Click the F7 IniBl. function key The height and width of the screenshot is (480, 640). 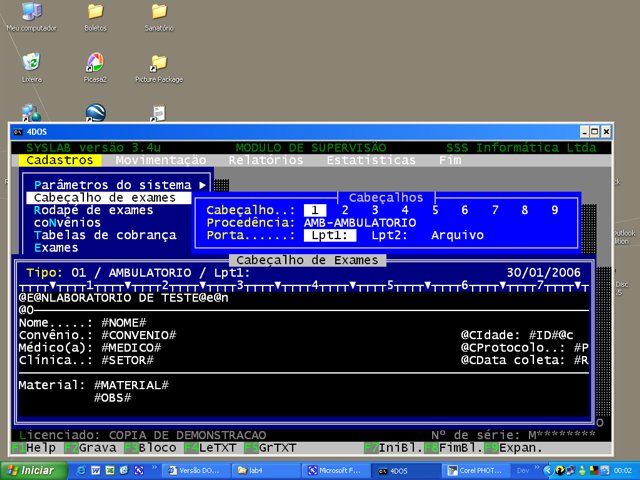pyautogui.click(x=393, y=448)
